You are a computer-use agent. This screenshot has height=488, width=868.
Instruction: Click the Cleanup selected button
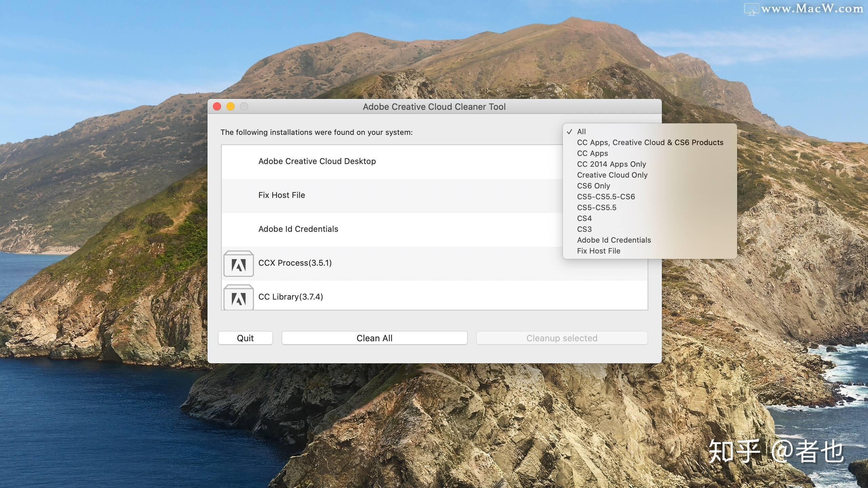coord(561,338)
